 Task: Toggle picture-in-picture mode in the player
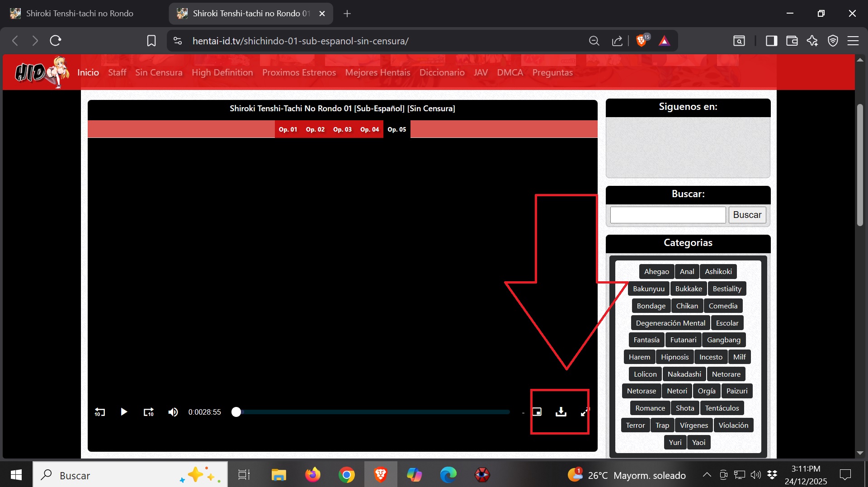(x=537, y=412)
